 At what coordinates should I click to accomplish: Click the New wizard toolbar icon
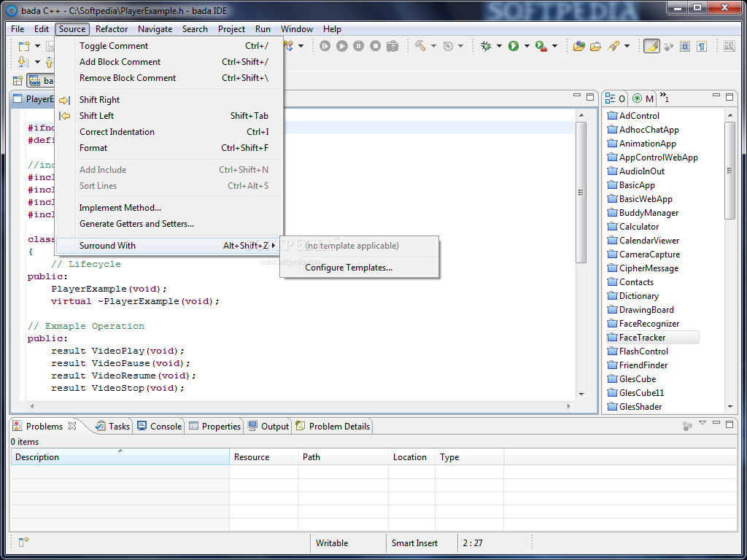click(x=24, y=46)
